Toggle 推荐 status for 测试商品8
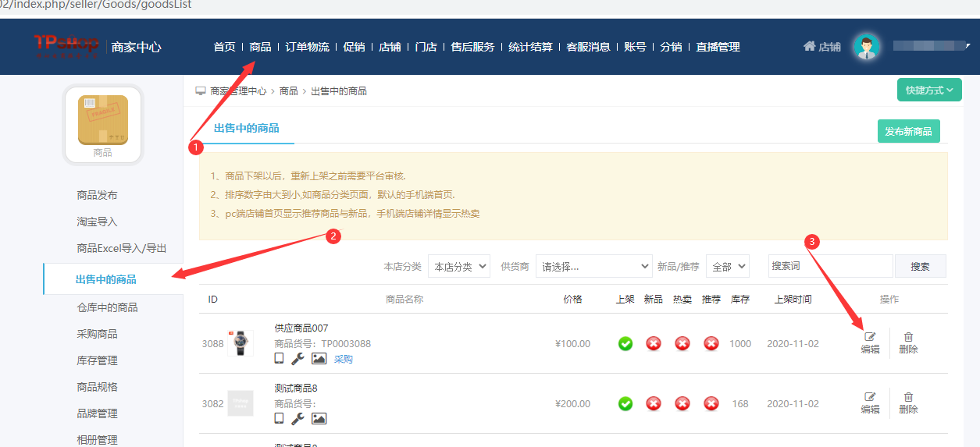The height and width of the screenshot is (447, 980). (x=711, y=404)
